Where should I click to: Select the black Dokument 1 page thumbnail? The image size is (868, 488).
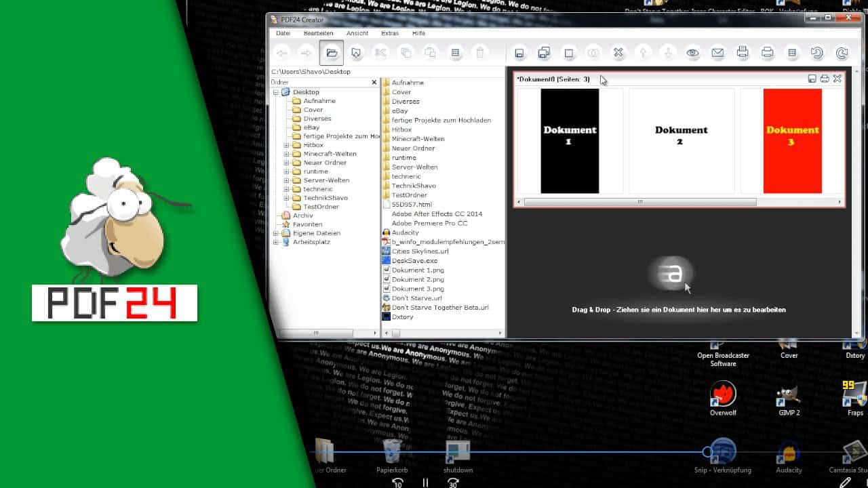[x=570, y=141]
